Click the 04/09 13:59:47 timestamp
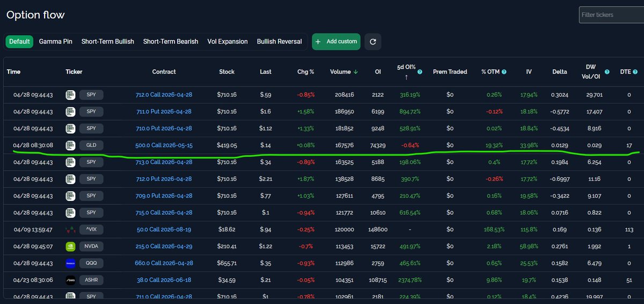The image size is (644, 304). [x=34, y=230]
